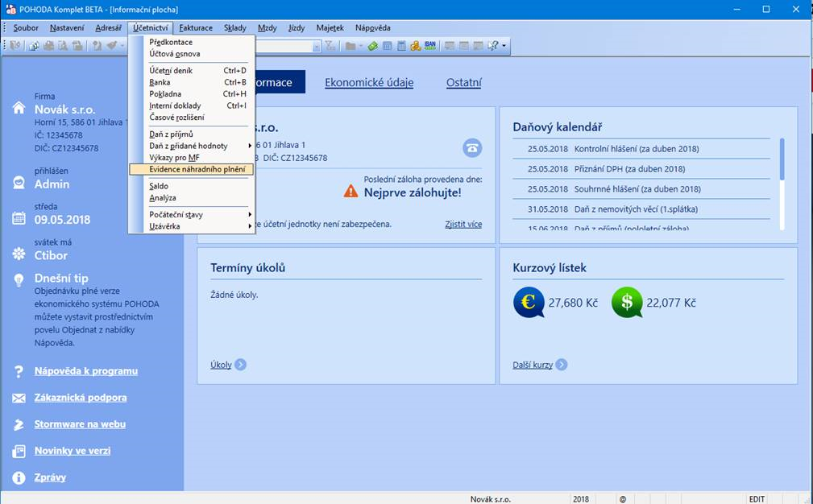Open the Jízdy menu
Image resolution: width=813 pixels, height=504 pixels.
coord(297,28)
